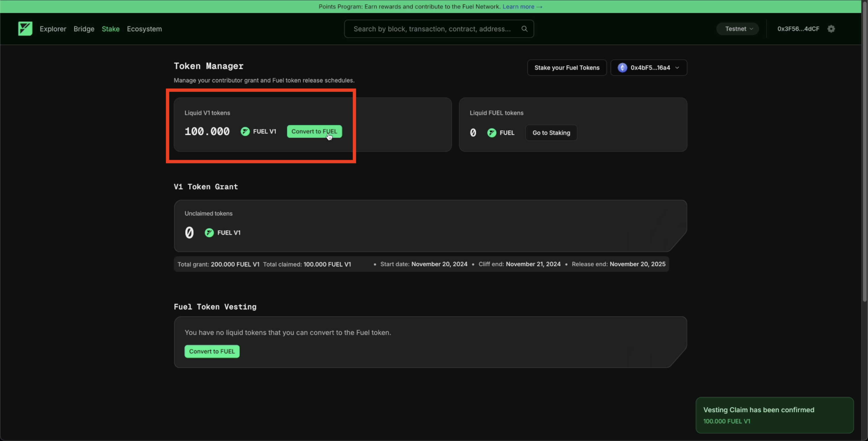Click the arrow after Learn more

tap(539, 6)
